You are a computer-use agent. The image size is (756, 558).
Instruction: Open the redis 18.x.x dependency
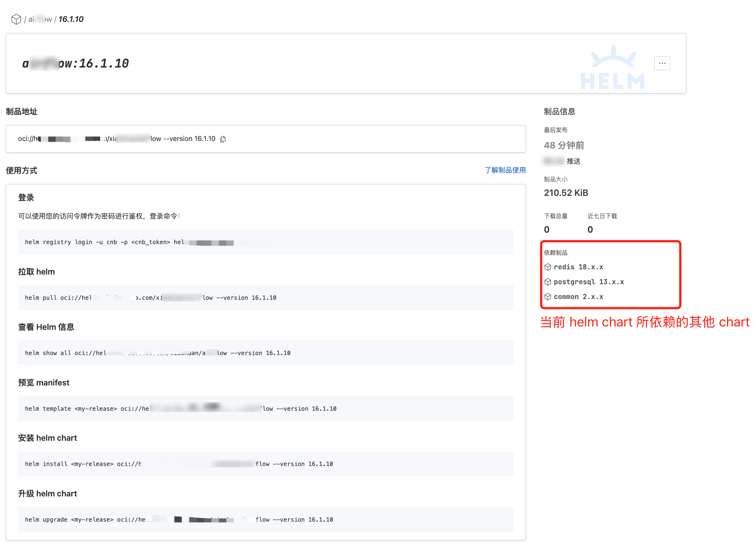tap(578, 267)
